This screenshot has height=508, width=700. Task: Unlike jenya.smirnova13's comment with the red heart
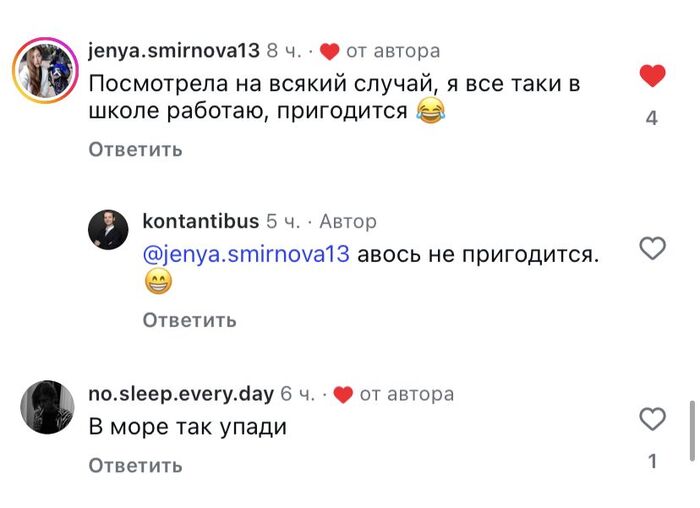point(652,76)
